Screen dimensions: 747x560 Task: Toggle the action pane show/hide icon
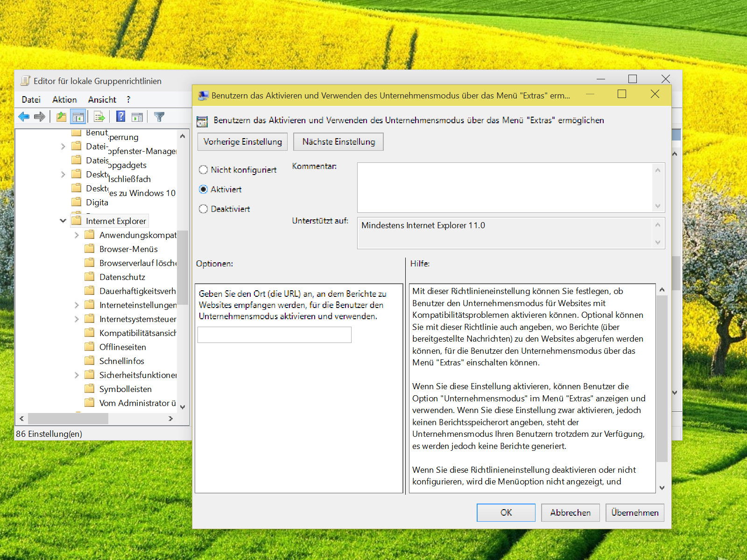click(x=137, y=117)
